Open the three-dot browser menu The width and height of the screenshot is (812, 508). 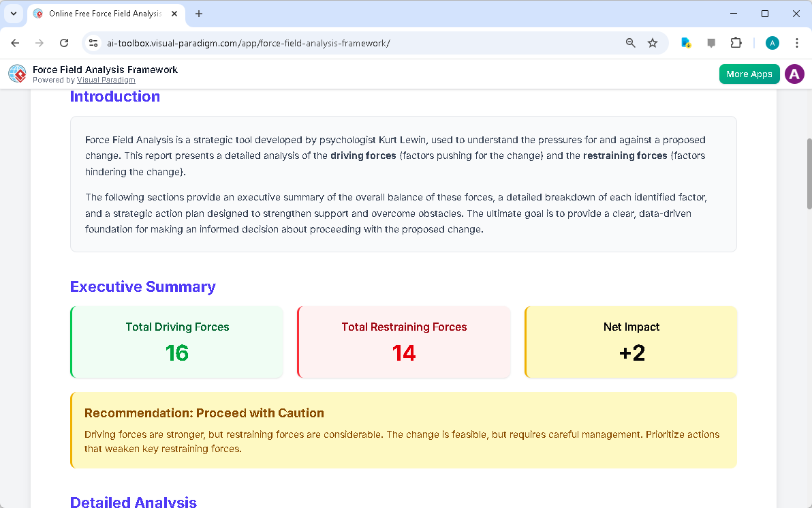pyautogui.click(x=797, y=42)
